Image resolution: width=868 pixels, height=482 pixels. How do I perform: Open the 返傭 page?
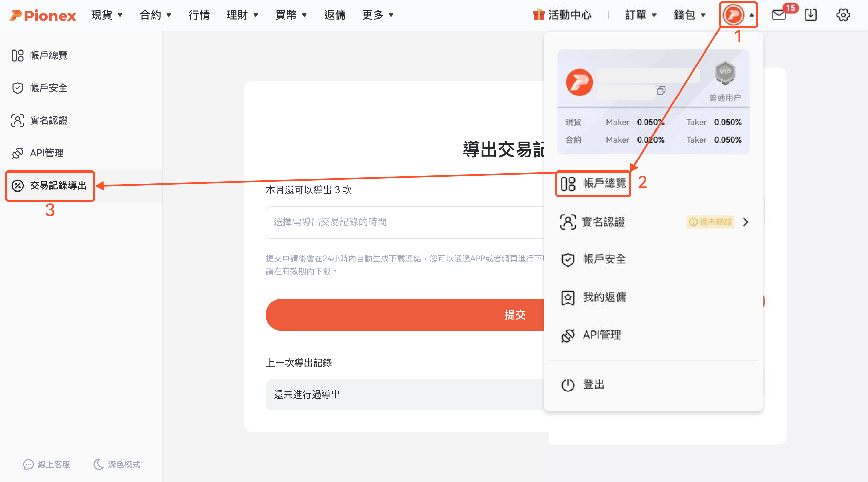coord(335,15)
